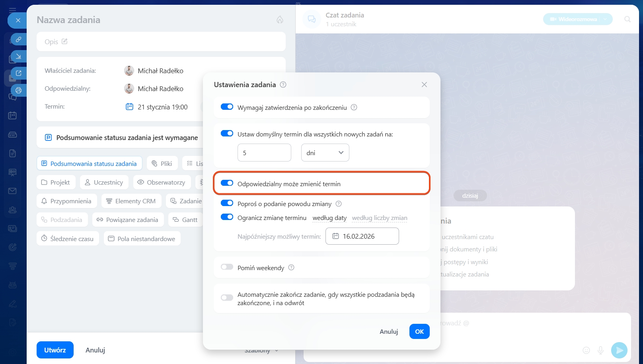Open the Wideorozmowa dropdown arrow
Viewport: 643px width, 364px height.
point(606,19)
